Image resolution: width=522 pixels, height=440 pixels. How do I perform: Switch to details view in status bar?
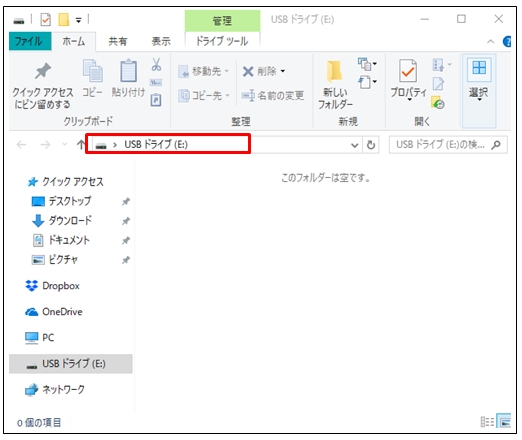[x=487, y=422]
